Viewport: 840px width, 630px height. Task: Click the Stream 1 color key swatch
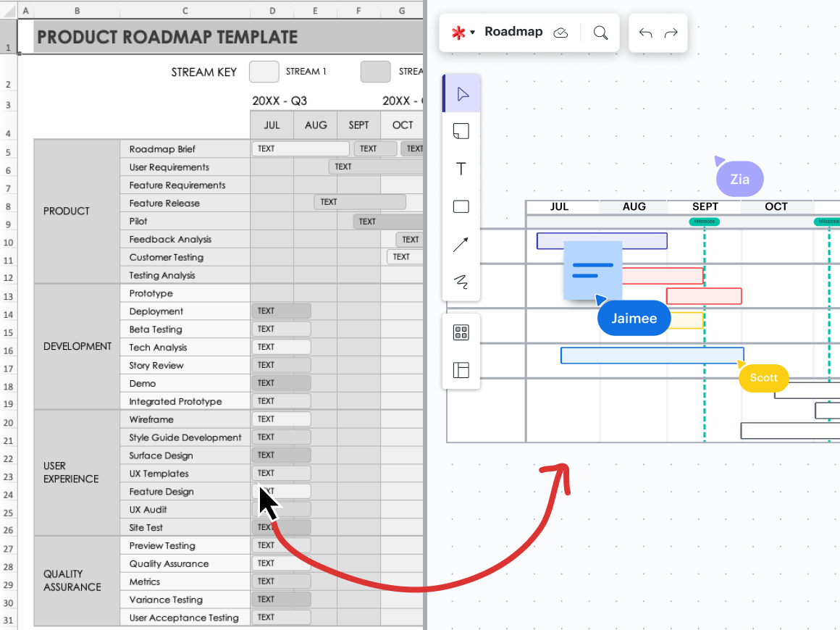click(264, 72)
